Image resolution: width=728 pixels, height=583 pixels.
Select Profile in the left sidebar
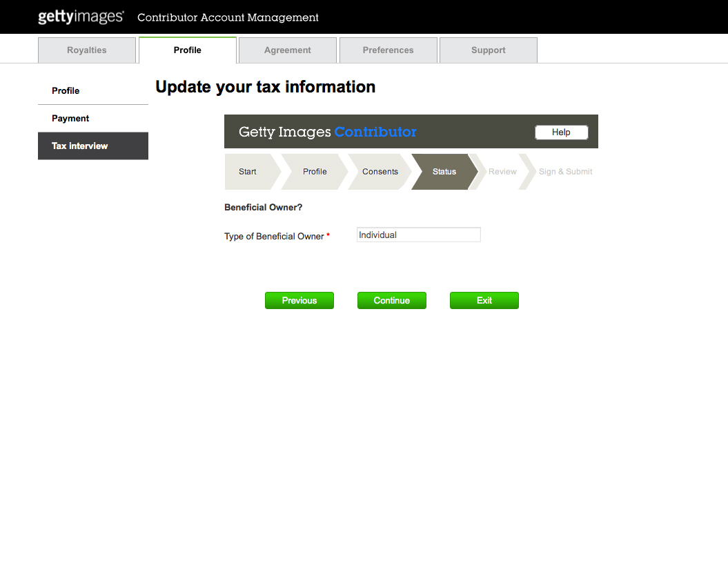93,91
